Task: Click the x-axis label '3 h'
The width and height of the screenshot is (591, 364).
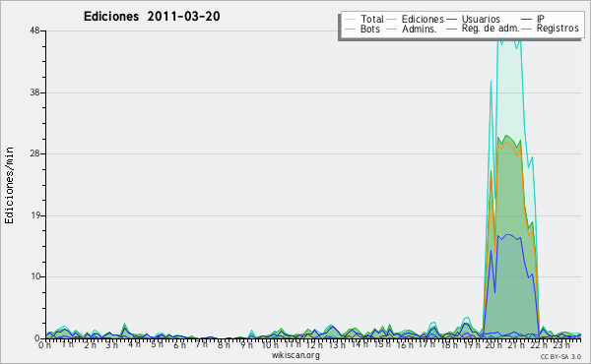Action: 112,344
